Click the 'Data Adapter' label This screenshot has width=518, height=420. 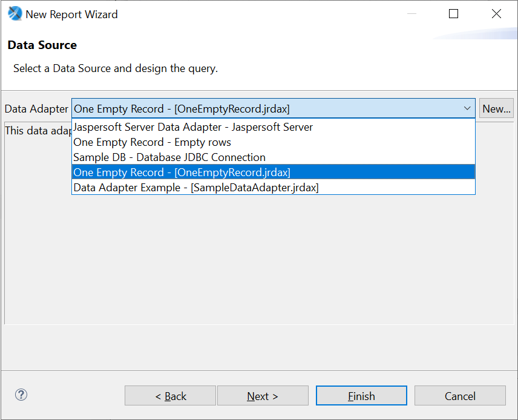36,109
